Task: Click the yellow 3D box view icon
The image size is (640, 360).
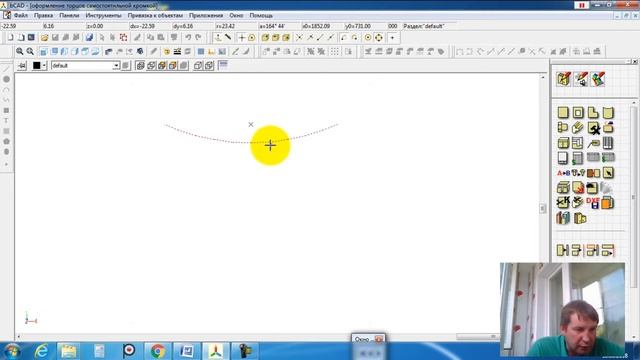Action: 265,38
